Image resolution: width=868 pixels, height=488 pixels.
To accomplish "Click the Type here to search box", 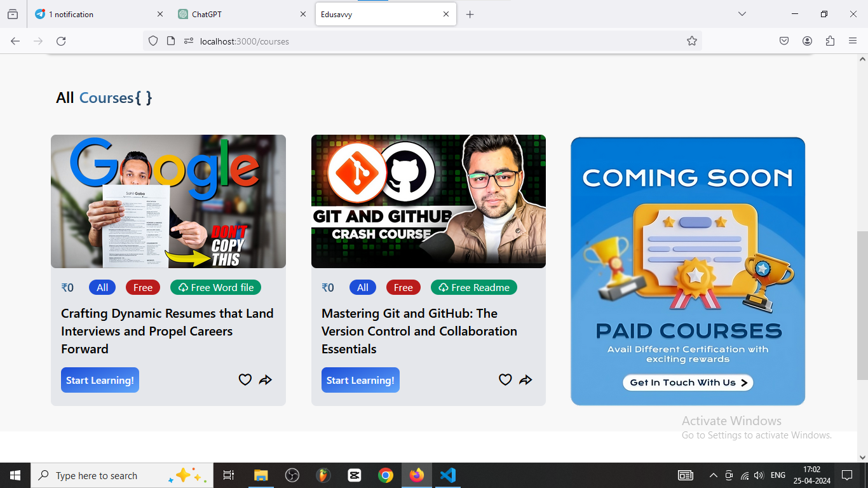I will tap(122, 475).
